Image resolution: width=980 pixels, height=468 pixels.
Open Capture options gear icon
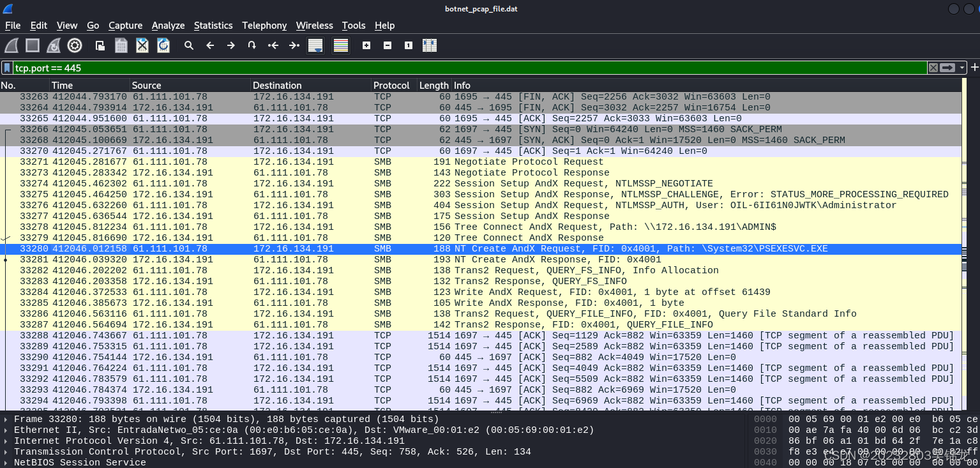[75, 45]
